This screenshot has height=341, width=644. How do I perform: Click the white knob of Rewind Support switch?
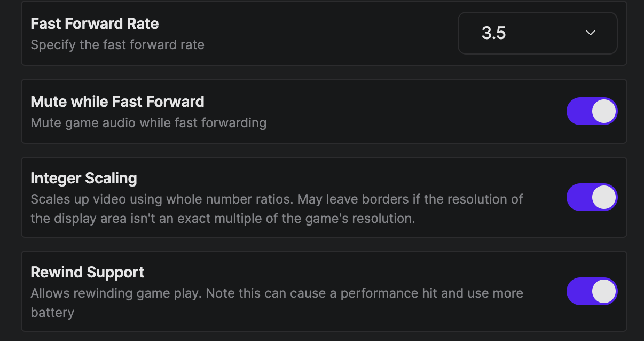click(x=604, y=291)
